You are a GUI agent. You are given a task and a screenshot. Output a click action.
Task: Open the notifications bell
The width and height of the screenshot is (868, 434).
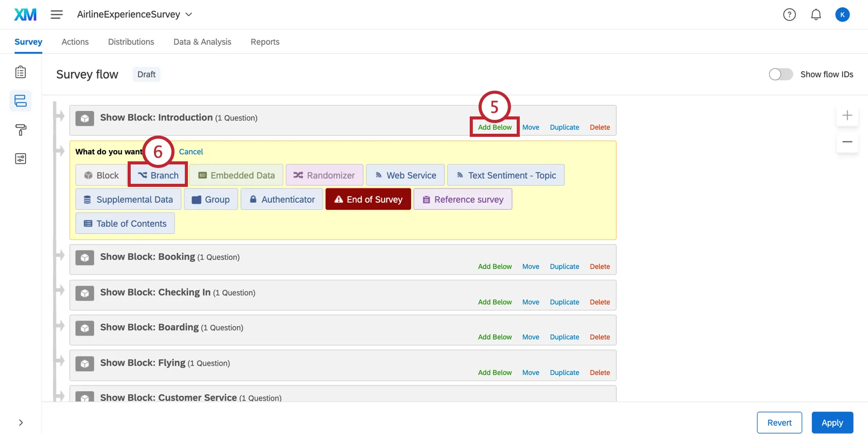tap(816, 15)
